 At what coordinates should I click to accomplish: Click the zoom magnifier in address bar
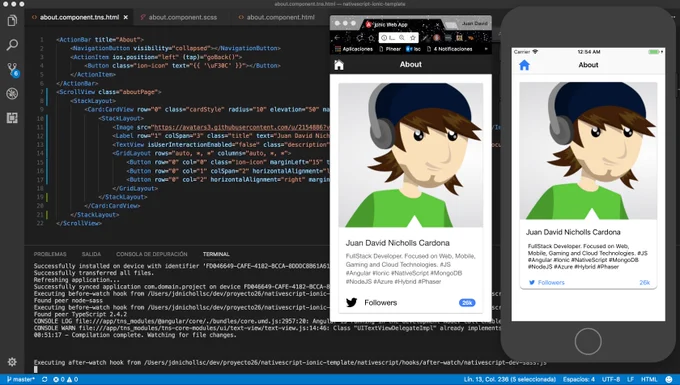[402, 38]
